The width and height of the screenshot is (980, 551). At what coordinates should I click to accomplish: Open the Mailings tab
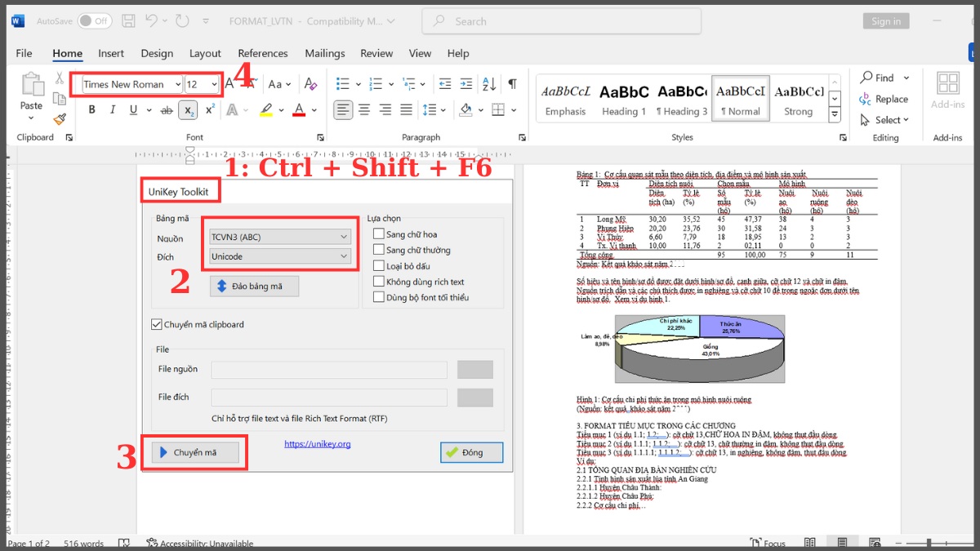(324, 53)
